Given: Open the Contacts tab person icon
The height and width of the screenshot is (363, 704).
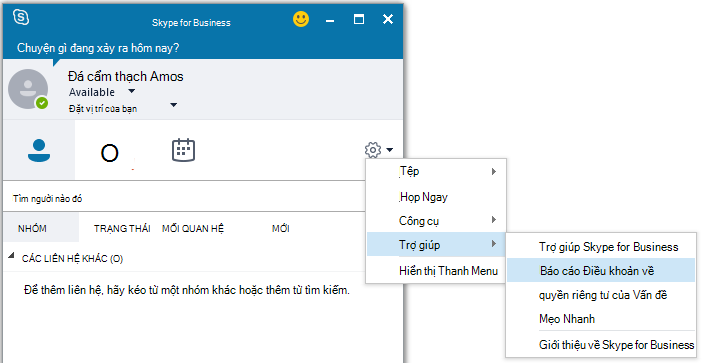Looking at the screenshot, I should click(39, 151).
